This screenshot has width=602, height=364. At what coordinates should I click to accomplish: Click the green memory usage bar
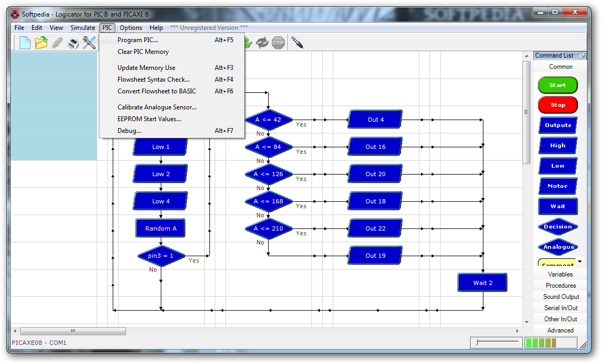[x=551, y=343]
